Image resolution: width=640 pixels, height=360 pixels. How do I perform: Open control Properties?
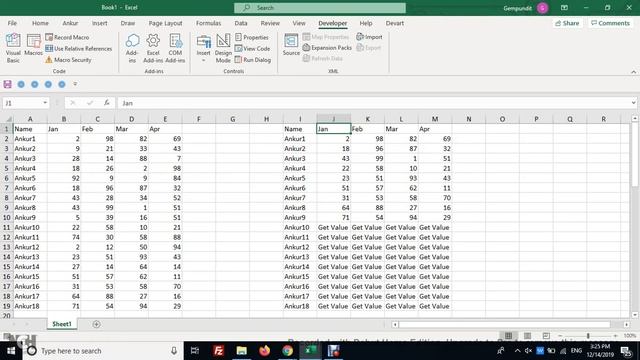(x=252, y=37)
